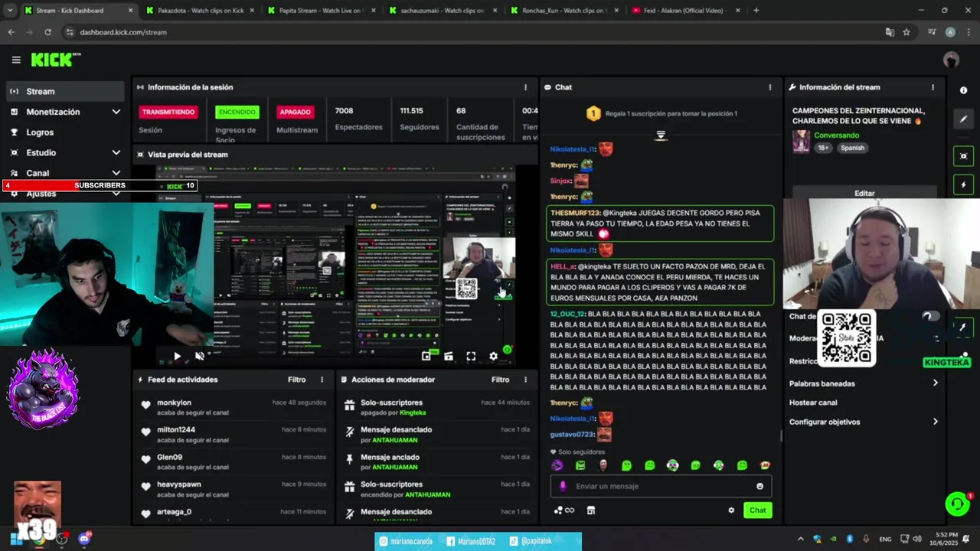Open options menu of the Chat panel

(x=770, y=87)
